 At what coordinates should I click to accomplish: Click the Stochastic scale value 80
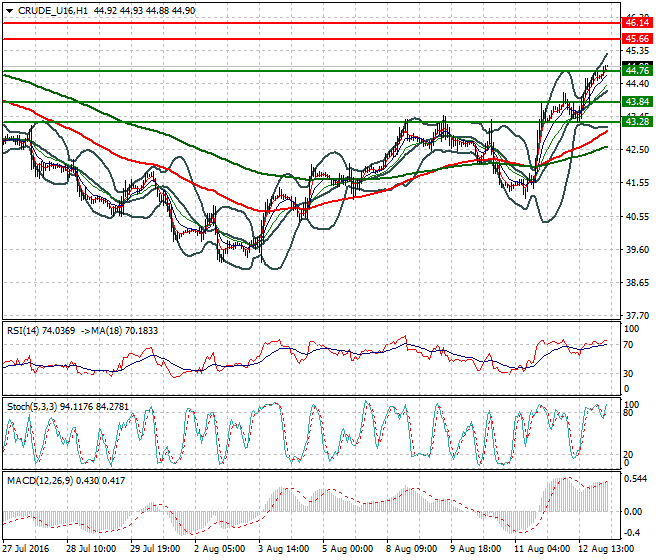[x=628, y=413]
